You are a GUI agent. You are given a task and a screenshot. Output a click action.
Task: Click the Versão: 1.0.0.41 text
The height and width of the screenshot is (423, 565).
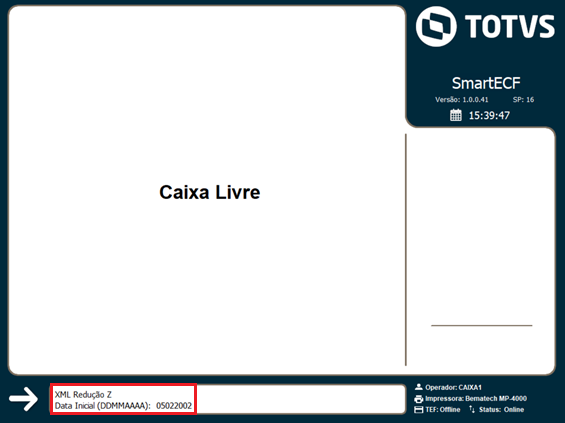click(462, 100)
